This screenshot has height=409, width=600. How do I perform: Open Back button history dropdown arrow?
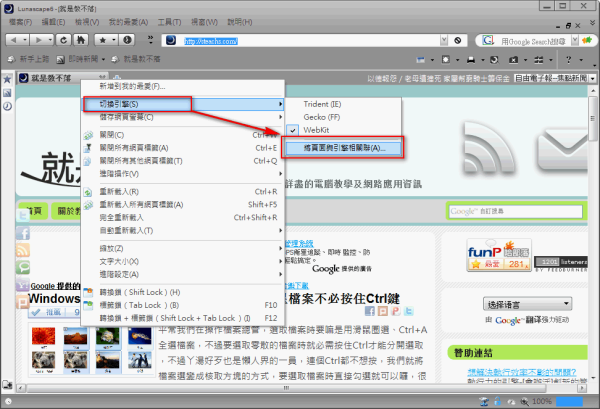[x=25, y=40]
